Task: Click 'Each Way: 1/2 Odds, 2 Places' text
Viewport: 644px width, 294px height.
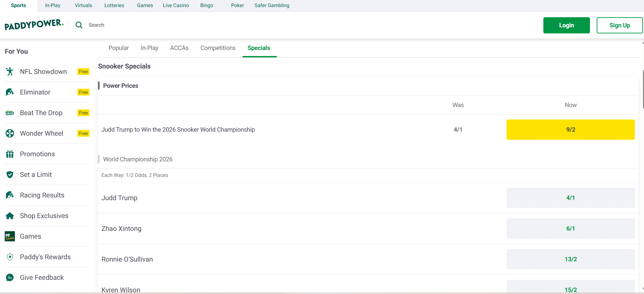Action: coord(135,175)
